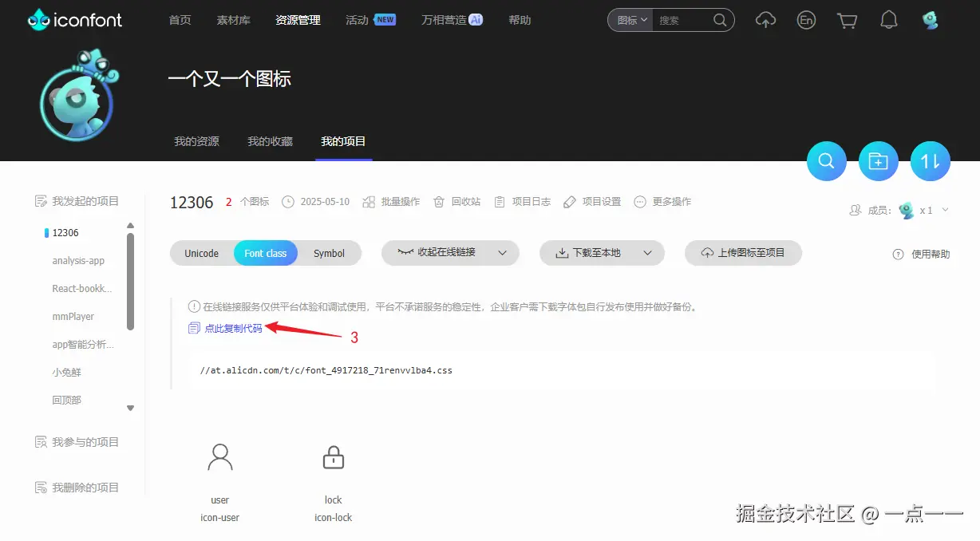Expand the 下载至本地 dropdown arrow
The width and height of the screenshot is (980, 541).
tap(648, 253)
